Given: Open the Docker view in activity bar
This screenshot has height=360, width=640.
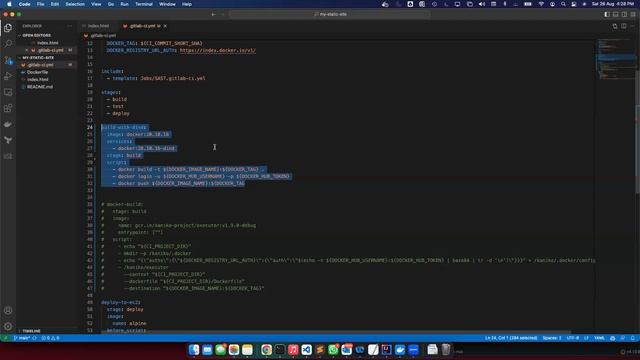Looking at the screenshot, I should 8,124.
